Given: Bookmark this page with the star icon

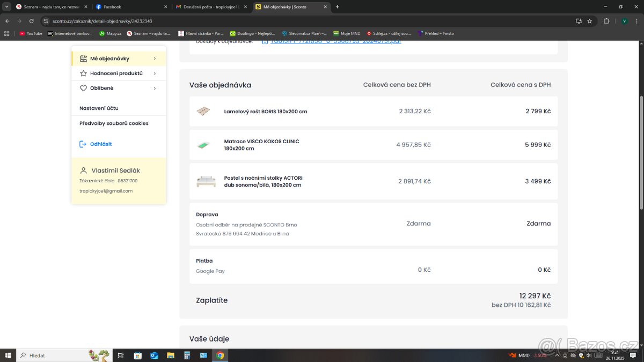Looking at the screenshot, I should click(x=590, y=21).
